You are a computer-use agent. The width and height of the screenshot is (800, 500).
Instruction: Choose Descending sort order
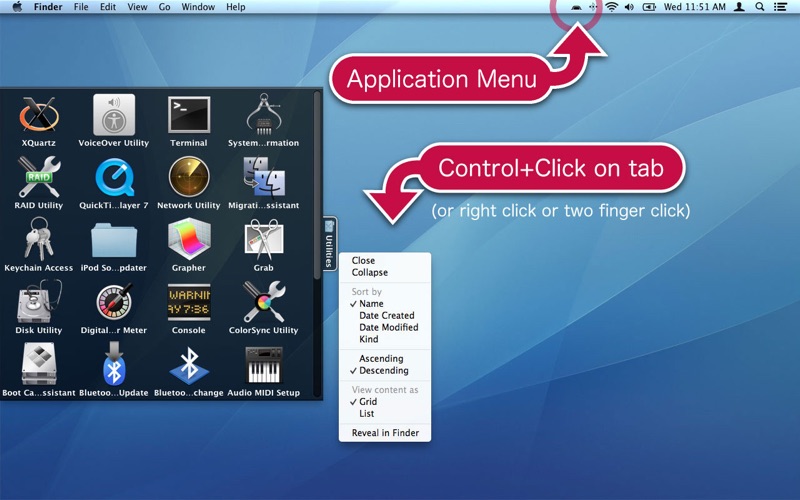tap(385, 370)
